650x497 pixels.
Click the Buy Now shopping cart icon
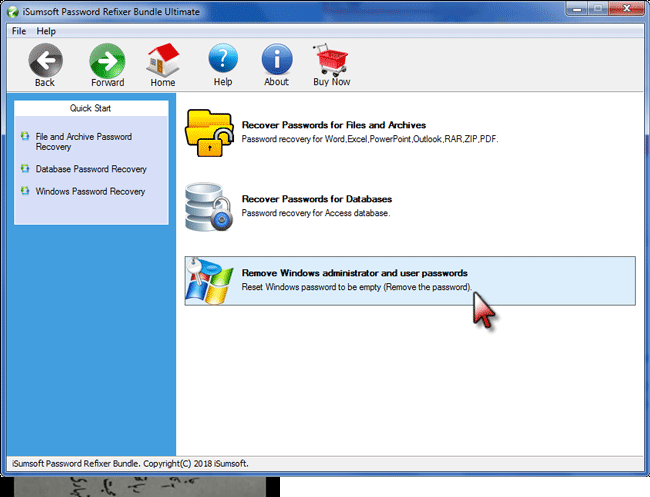click(x=331, y=60)
